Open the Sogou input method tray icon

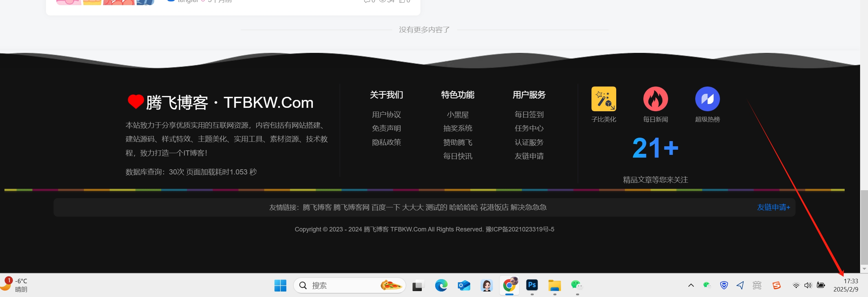[777, 285]
